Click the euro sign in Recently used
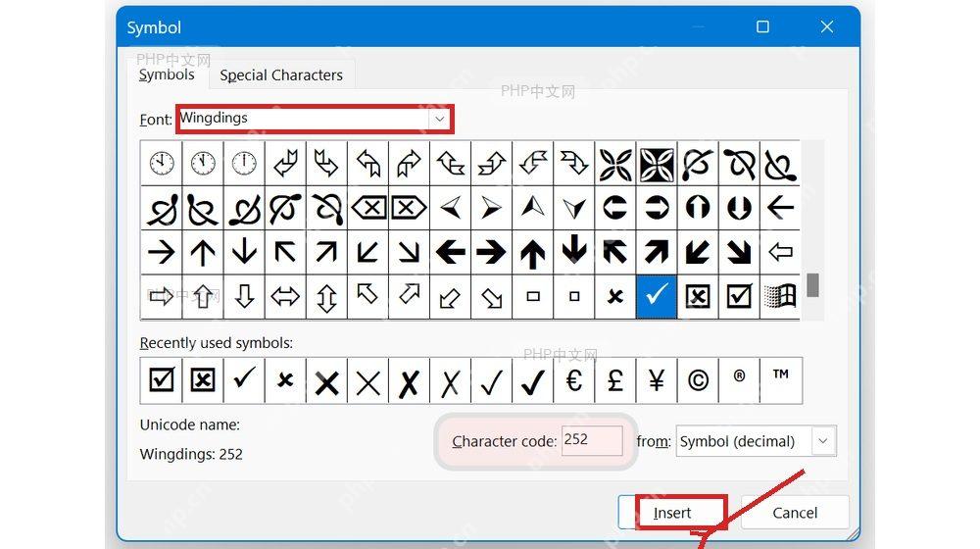Viewport: 980px width, 549px height. pyautogui.click(x=573, y=380)
